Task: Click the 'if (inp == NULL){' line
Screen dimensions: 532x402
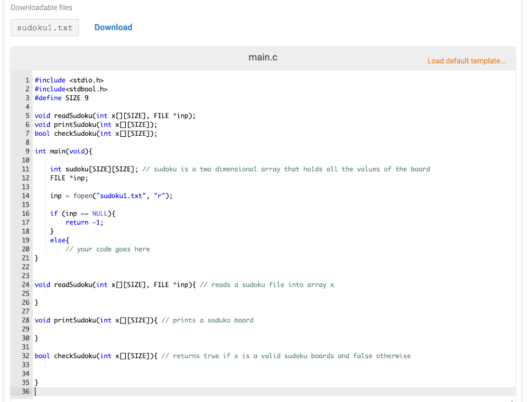Action: (x=83, y=214)
